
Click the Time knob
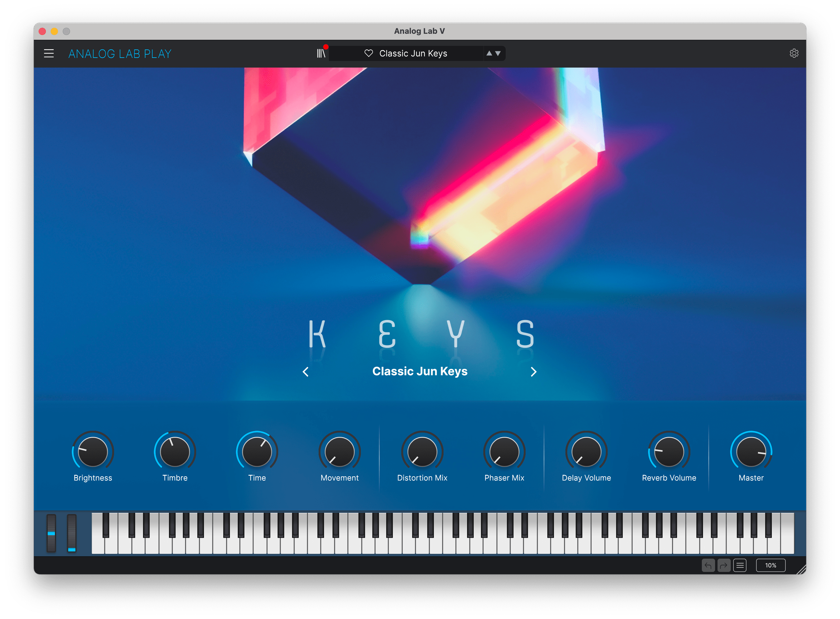click(257, 451)
